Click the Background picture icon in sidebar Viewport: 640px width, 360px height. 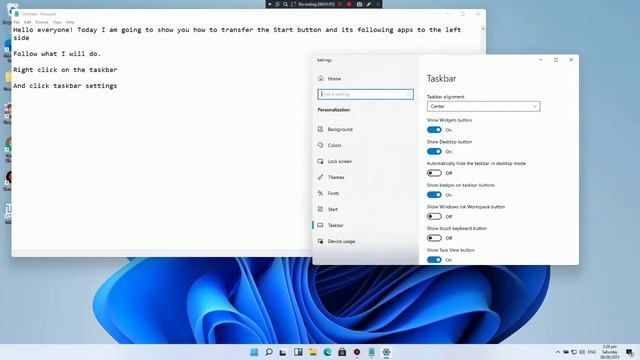click(x=320, y=129)
